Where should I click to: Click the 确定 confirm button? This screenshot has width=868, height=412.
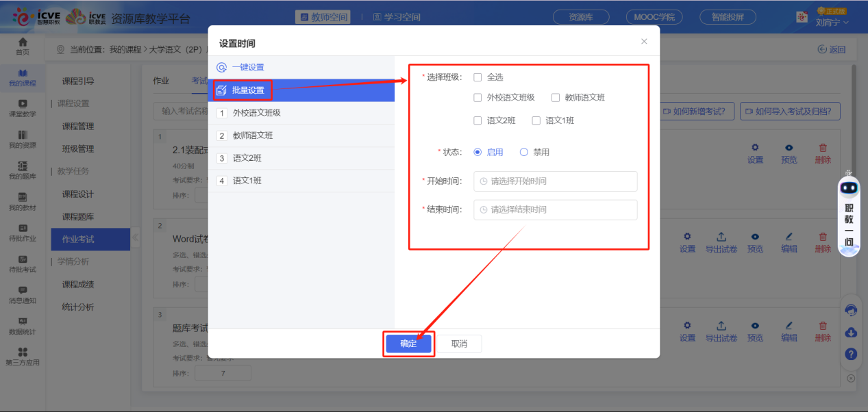coord(408,344)
